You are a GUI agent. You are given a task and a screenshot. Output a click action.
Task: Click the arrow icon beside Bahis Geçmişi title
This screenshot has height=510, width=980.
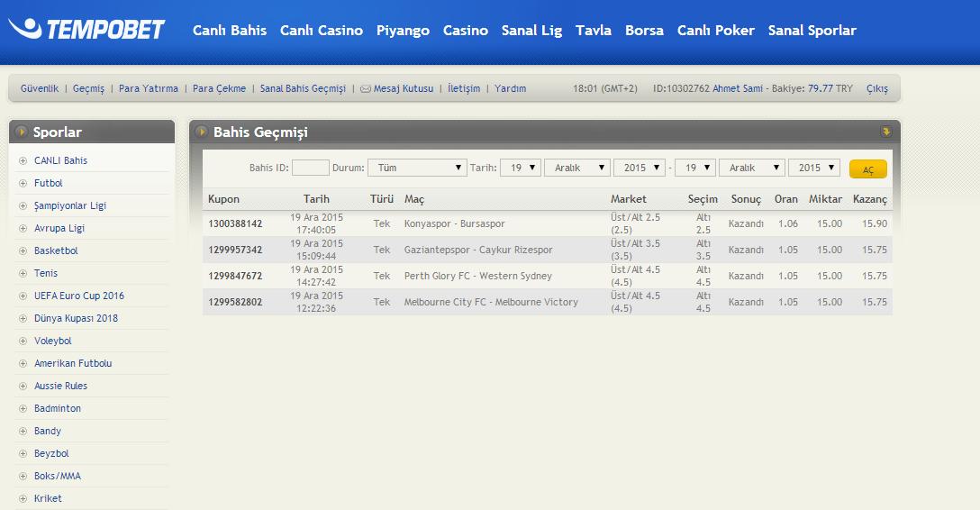201,132
